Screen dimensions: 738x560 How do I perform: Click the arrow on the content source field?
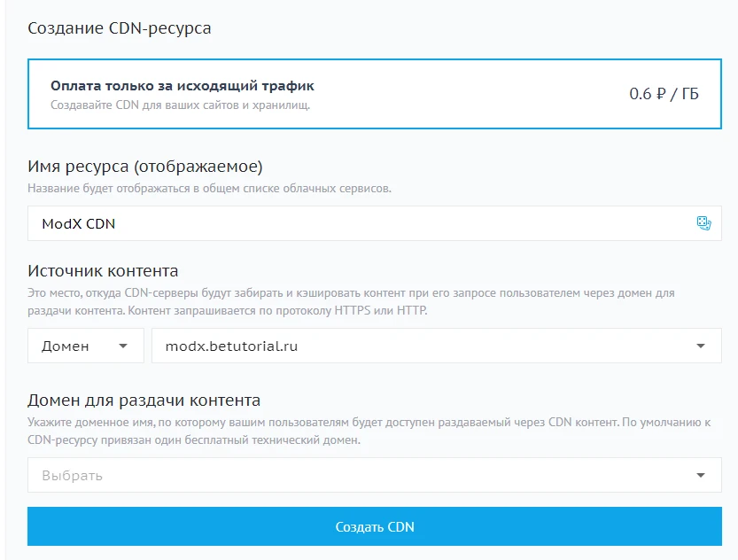click(x=703, y=346)
